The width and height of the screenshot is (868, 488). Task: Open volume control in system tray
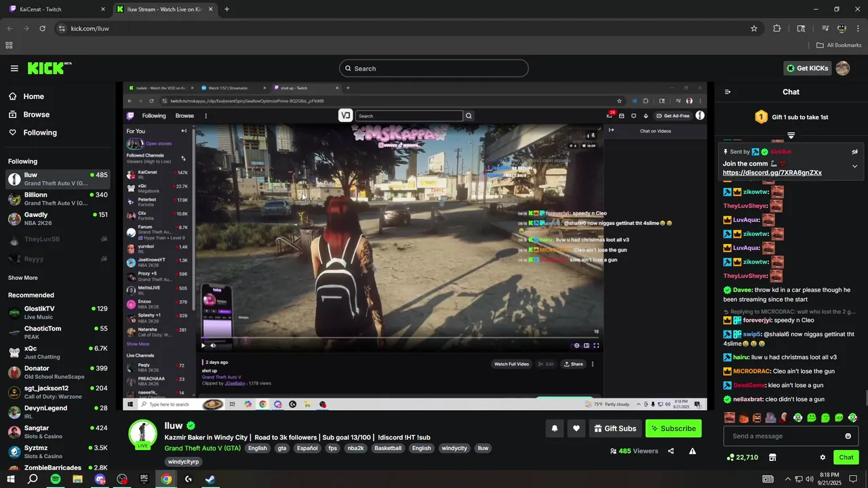click(809, 479)
